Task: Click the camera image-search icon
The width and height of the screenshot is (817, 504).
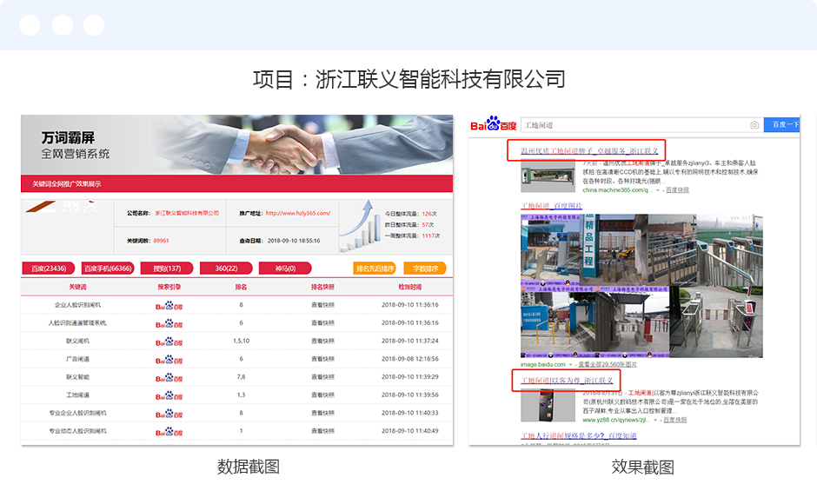Action: 754,125
